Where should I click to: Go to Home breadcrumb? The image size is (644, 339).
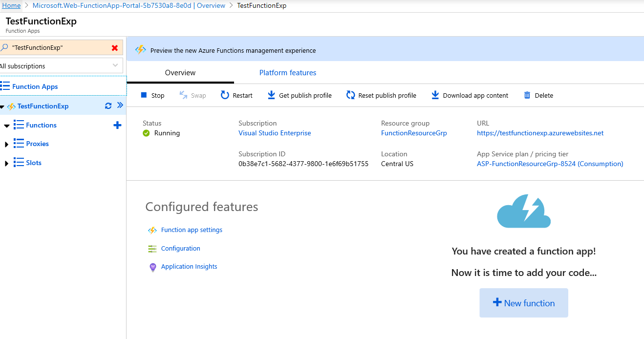click(11, 5)
